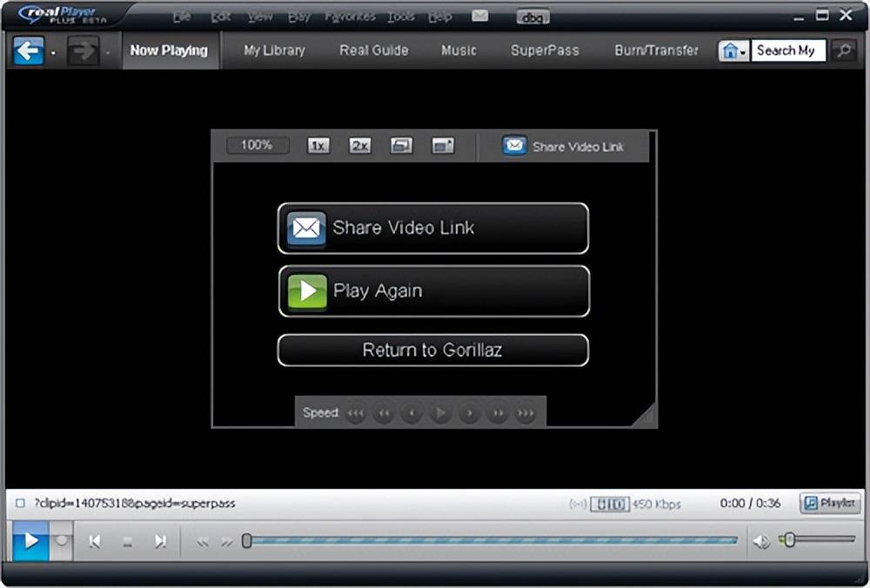Click the stop playback button
This screenshot has height=588, width=870.
pyautogui.click(x=128, y=542)
